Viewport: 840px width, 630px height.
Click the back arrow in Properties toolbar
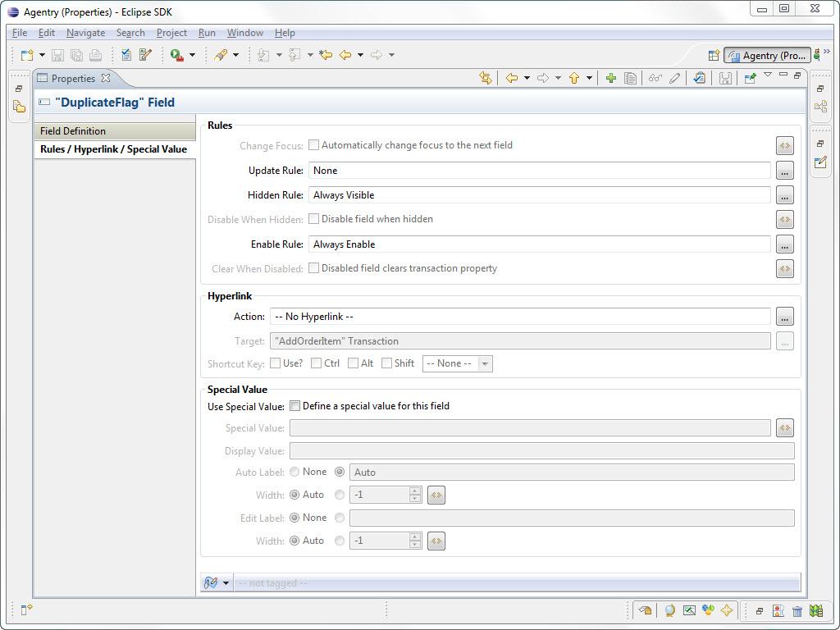click(x=512, y=78)
